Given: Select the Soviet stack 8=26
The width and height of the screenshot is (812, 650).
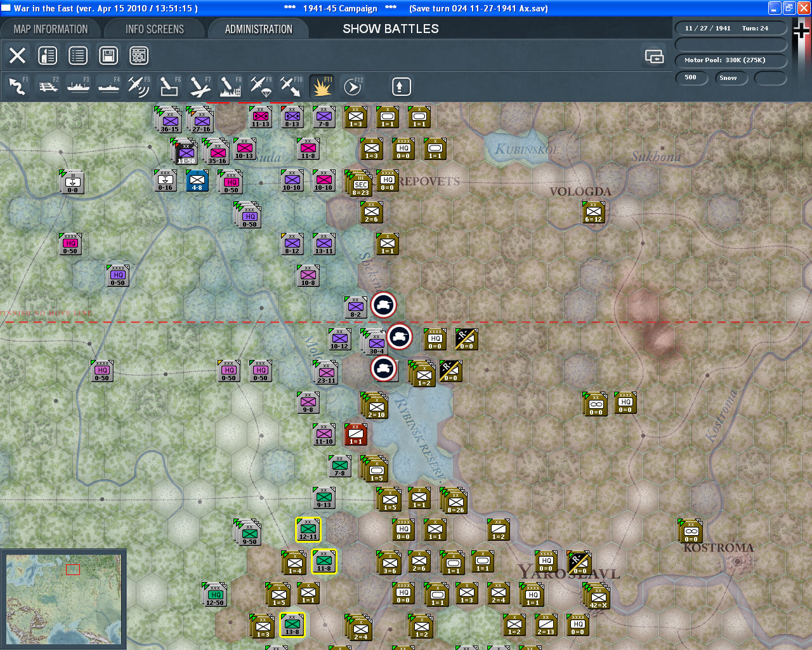Looking at the screenshot, I should point(455,501).
